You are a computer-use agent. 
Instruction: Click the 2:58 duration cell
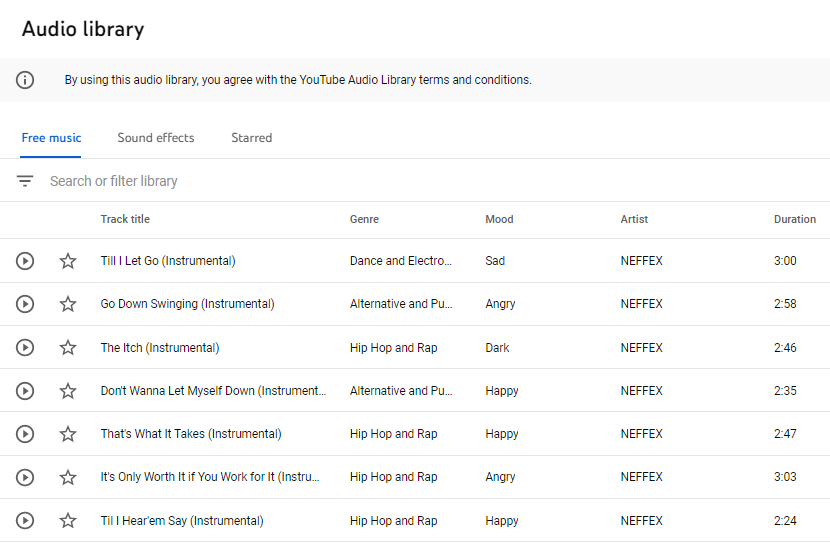[x=785, y=304]
